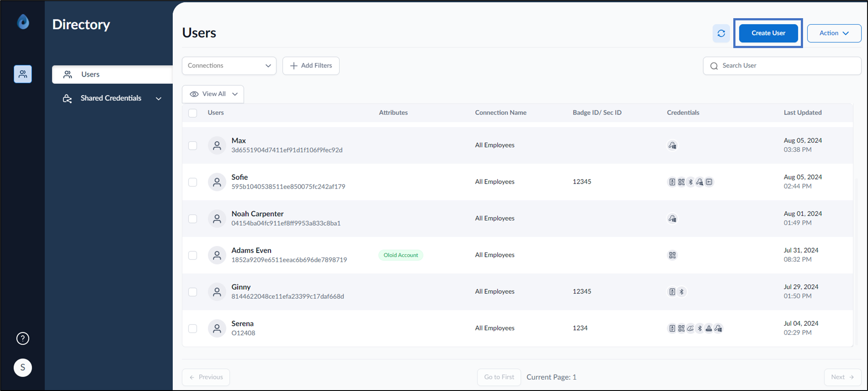Select the checkbox for Sofie
The height and width of the screenshot is (391, 868).
tap(193, 182)
